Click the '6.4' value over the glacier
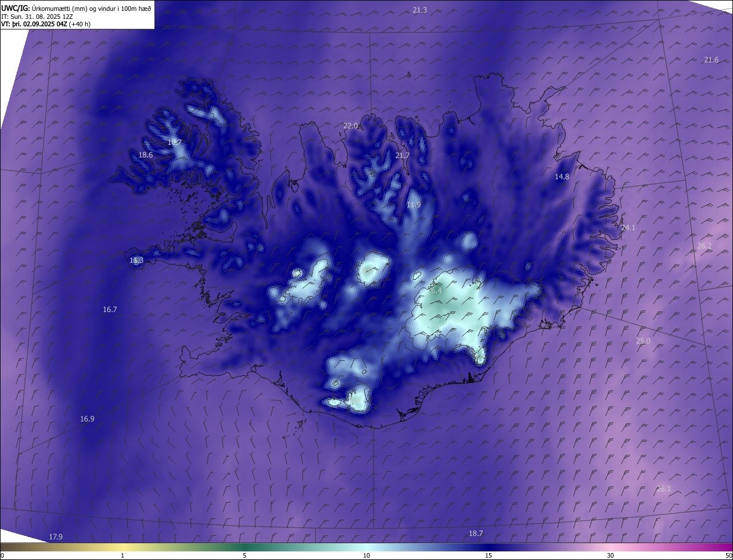Screen dimensions: 733x560 [x=436, y=291]
